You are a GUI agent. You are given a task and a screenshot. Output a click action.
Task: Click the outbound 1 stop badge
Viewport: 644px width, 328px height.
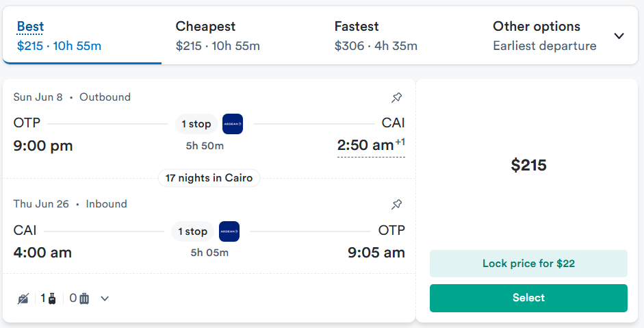point(196,124)
